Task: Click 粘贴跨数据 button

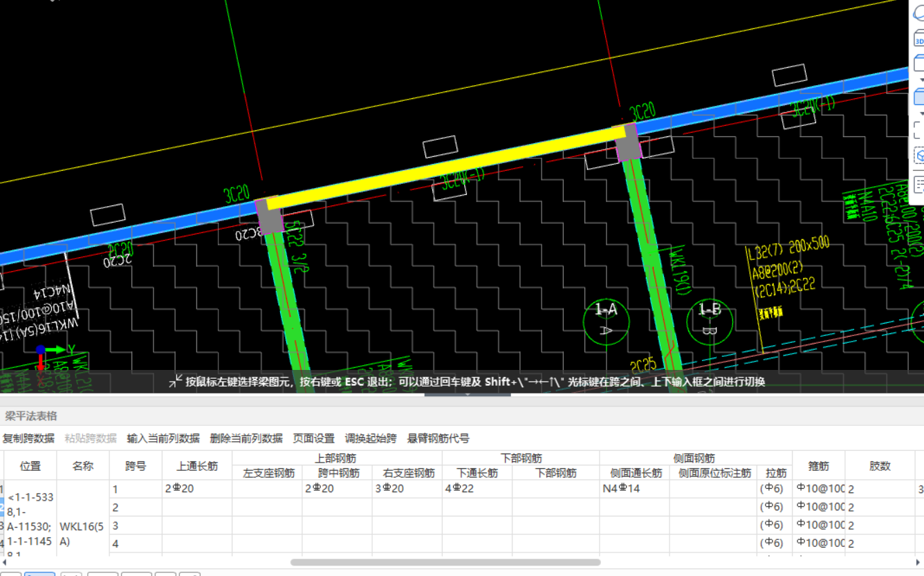Action: (91, 438)
